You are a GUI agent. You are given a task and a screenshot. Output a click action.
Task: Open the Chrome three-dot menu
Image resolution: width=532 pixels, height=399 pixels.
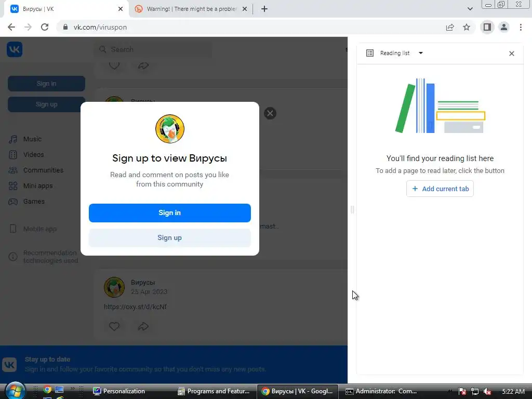click(x=521, y=27)
